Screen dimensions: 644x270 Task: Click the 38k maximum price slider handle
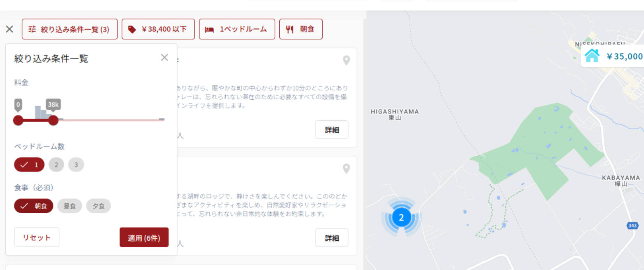tap(53, 120)
